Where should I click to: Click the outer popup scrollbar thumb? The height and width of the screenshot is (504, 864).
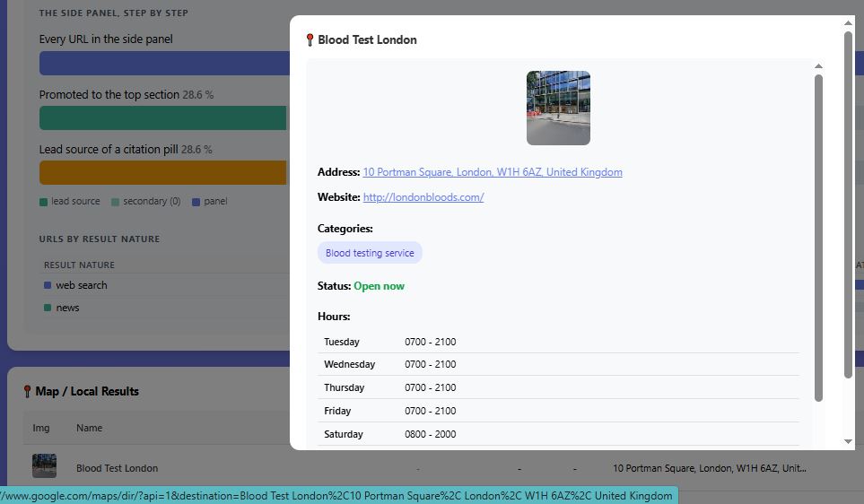coord(848,204)
